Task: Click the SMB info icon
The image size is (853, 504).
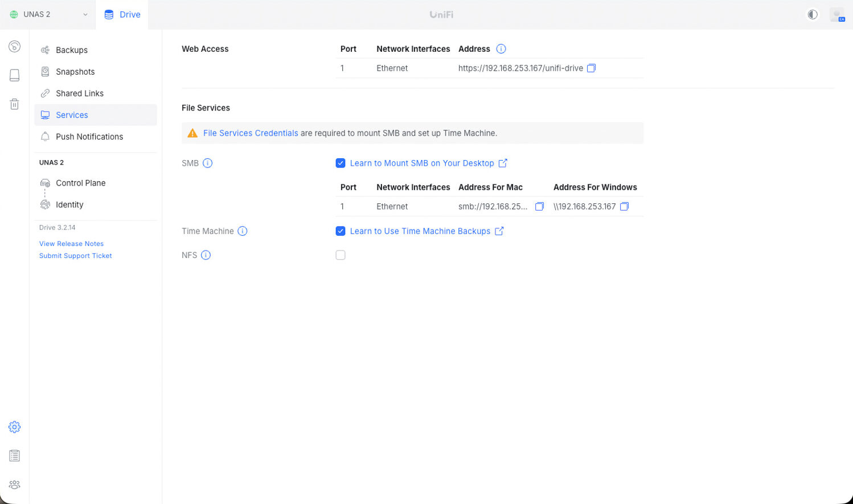Action: click(208, 163)
